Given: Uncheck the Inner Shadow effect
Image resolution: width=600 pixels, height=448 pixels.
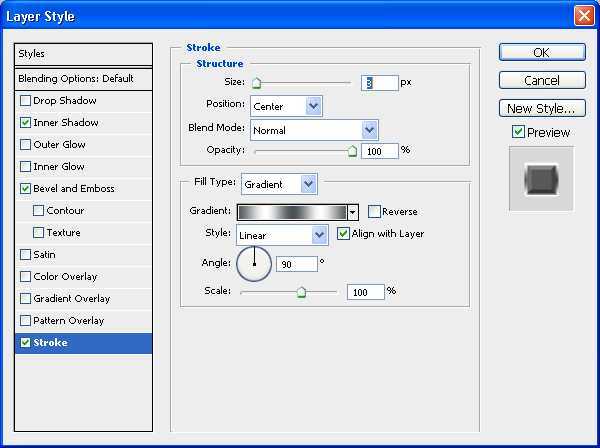Looking at the screenshot, I should [25, 122].
